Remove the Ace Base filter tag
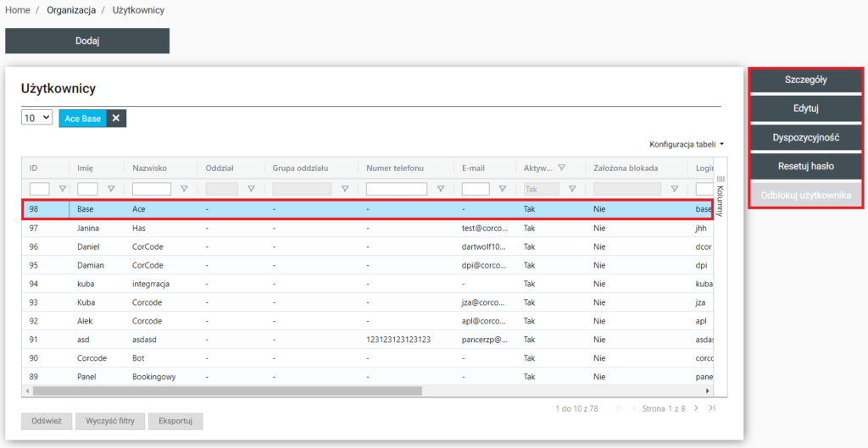This screenshot has height=448, width=868. 116,119
